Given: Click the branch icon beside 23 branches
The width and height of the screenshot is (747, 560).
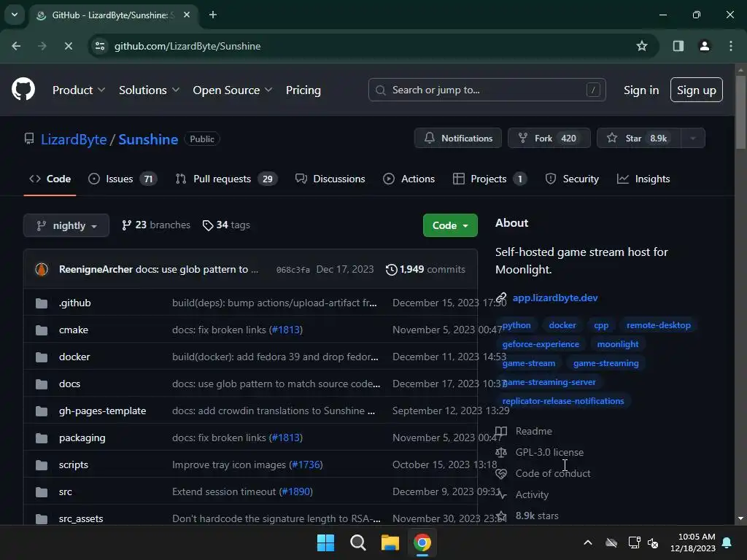Looking at the screenshot, I should click(x=126, y=225).
